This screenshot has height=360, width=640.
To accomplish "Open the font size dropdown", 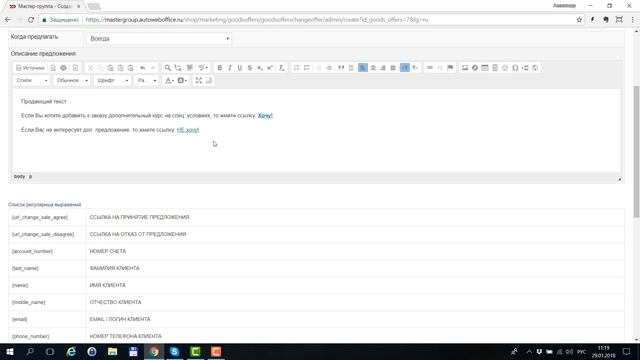I will tap(147, 80).
